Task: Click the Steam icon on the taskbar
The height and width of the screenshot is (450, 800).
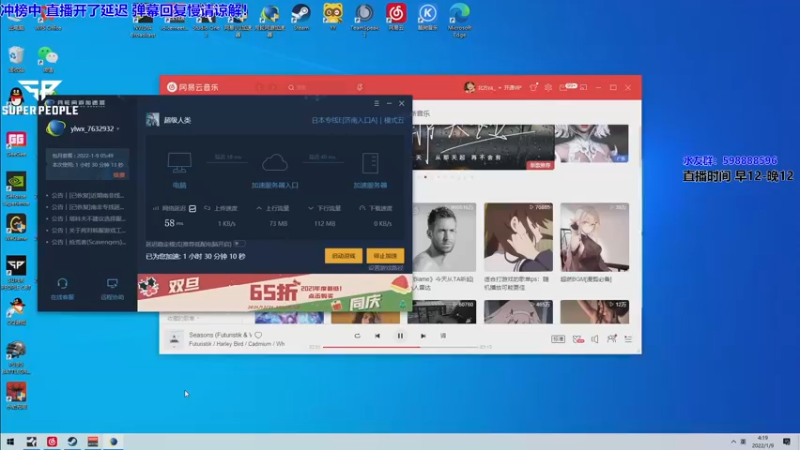Action: 72,442
